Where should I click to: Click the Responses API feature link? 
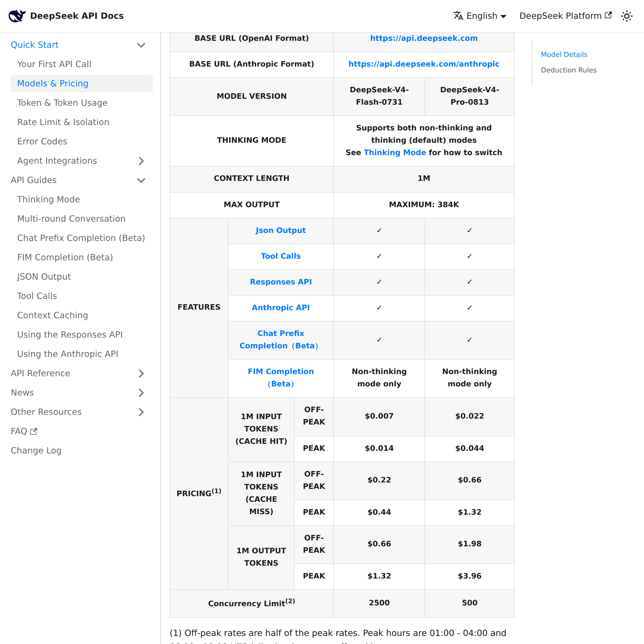(x=281, y=282)
